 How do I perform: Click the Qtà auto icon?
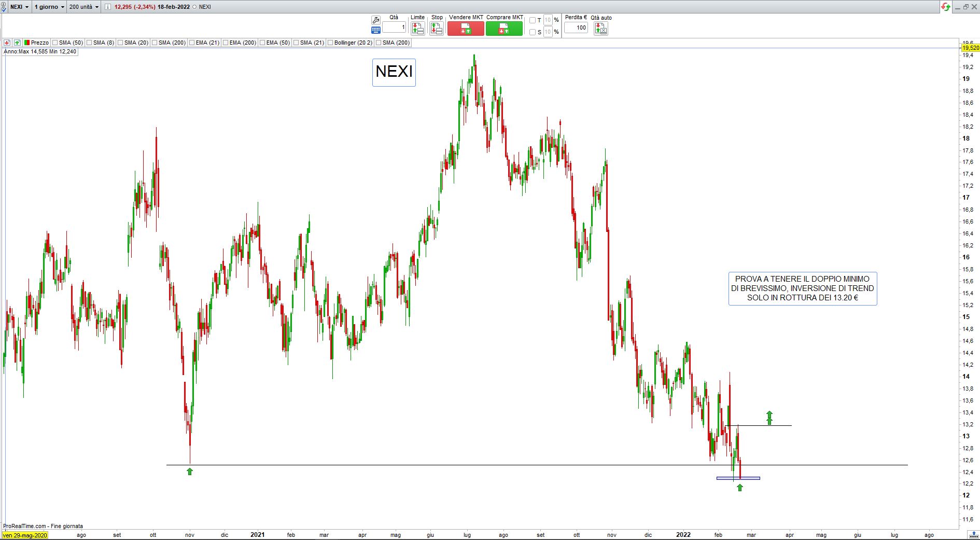click(601, 29)
